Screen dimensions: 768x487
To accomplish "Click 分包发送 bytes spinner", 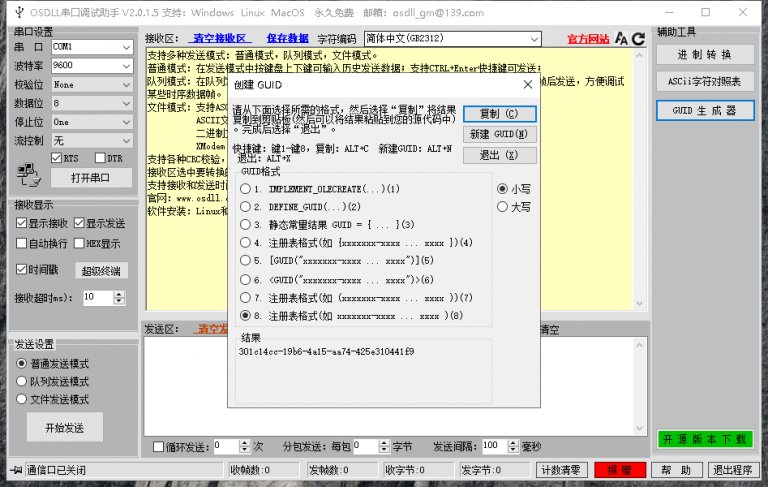I will pyautogui.click(x=384, y=446).
